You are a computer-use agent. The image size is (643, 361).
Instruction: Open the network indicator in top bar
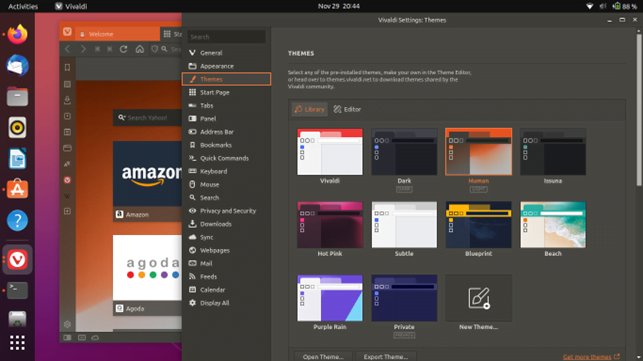(x=590, y=6)
